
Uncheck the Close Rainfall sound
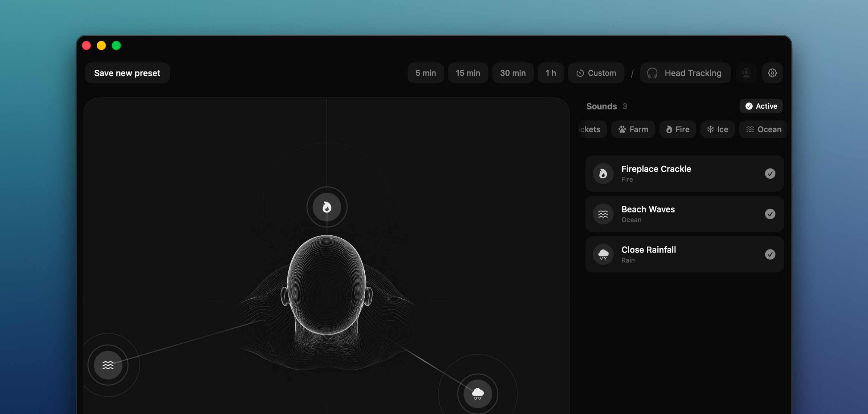[770, 254]
